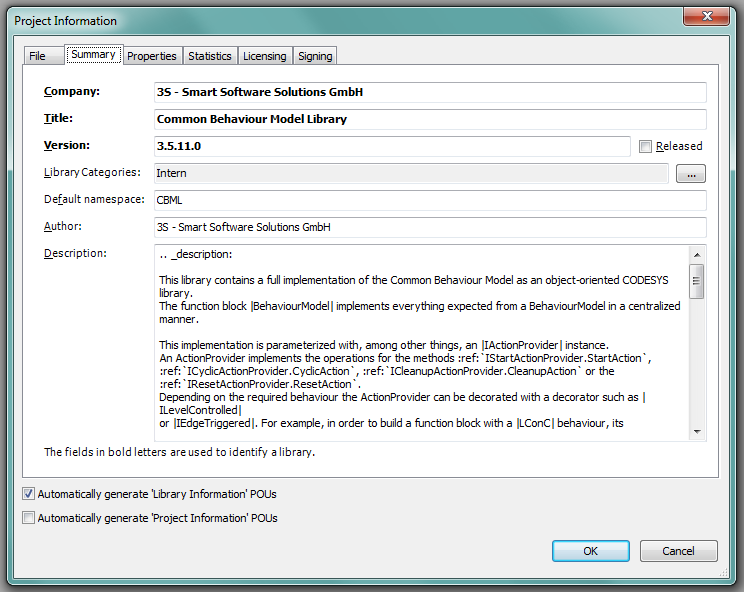Click the Description scrollbar up arrow
Screen dimensions: 744x592
[x=697, y=254]
